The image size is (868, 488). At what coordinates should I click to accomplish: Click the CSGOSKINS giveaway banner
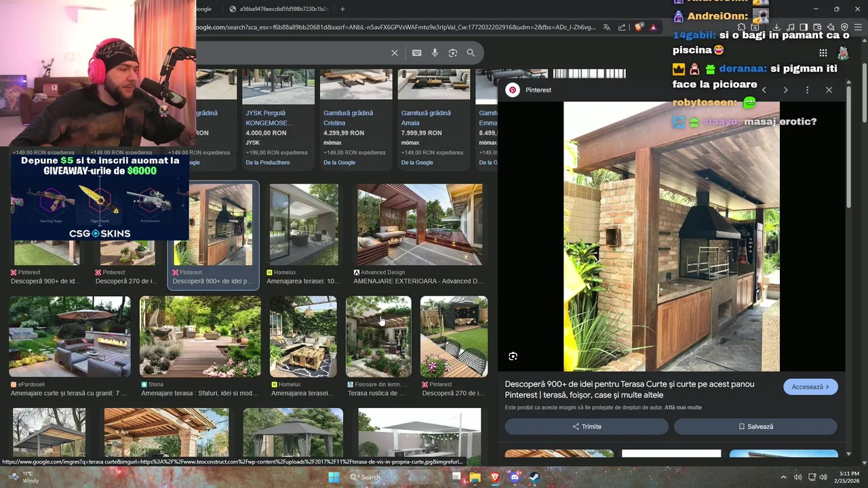(x=100, y=197)
